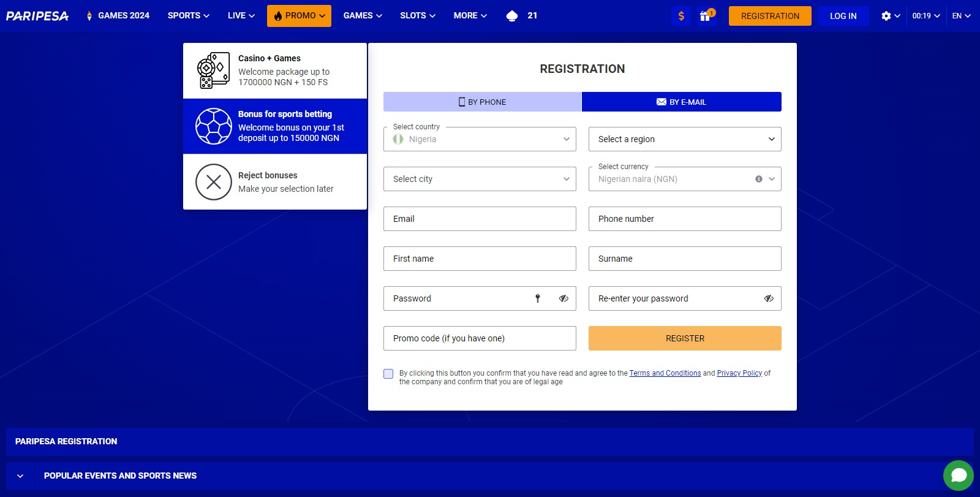Click the Phone number field
Viewport: 980px width, 497px height.
point(685,219)
